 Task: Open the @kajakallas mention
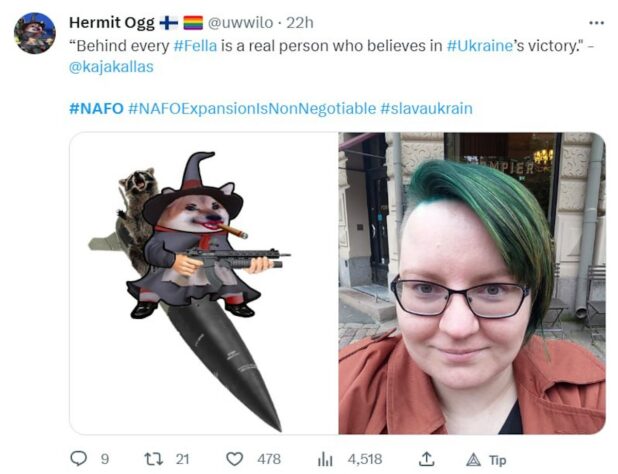[111, 67]
